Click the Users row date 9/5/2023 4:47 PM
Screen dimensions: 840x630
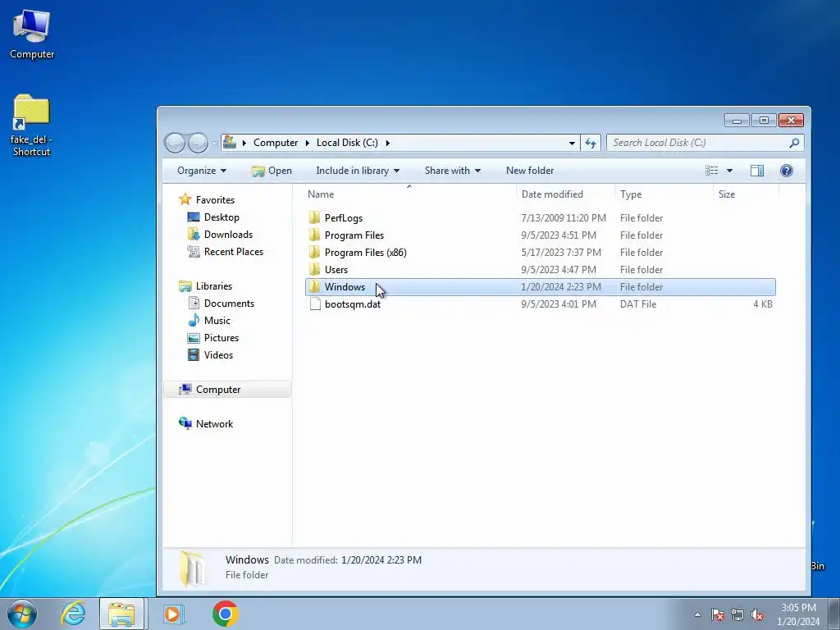coord(558,269)
